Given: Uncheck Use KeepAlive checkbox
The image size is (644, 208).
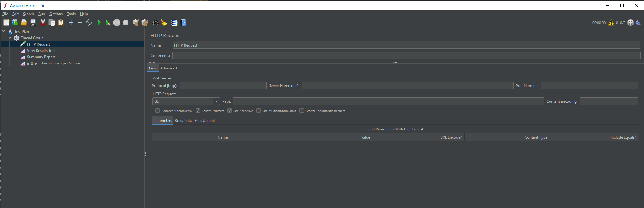Looking at the screenshot, I should pyautogui.click(x=230, y=111).
